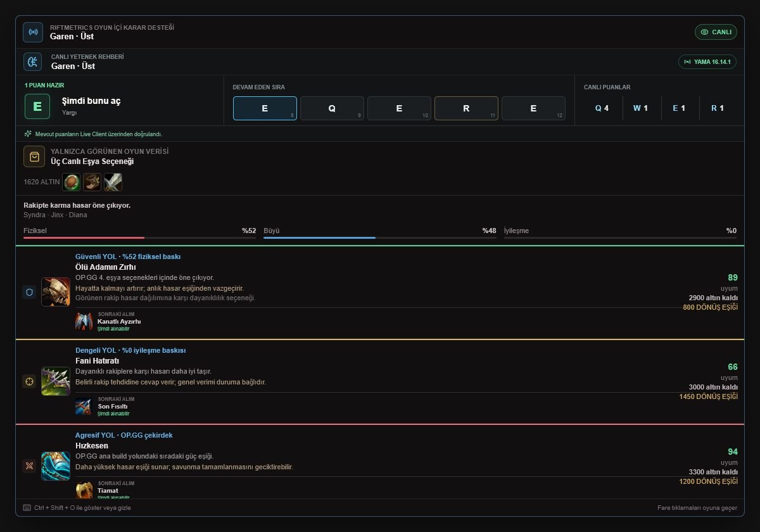Image resolution: width=760 pixels, height=532 pixels.
Task: Click the Syndra · Jinx · Diana enemy list
Action: point(55,215)
